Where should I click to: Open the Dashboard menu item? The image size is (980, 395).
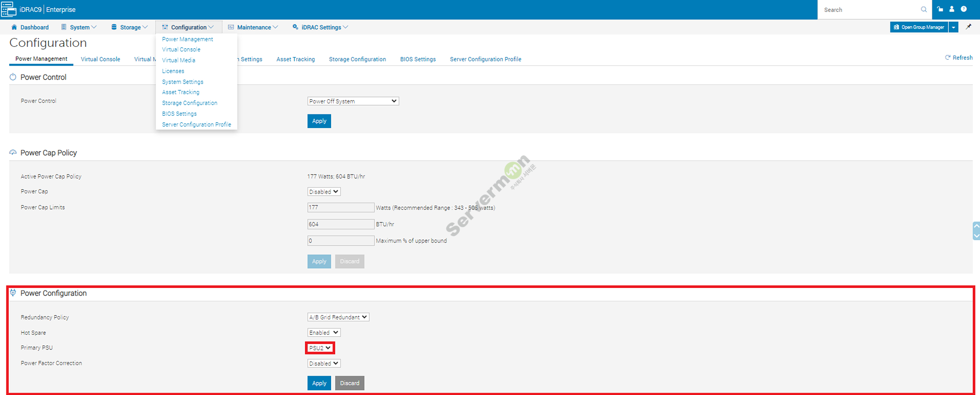[30, 27]
